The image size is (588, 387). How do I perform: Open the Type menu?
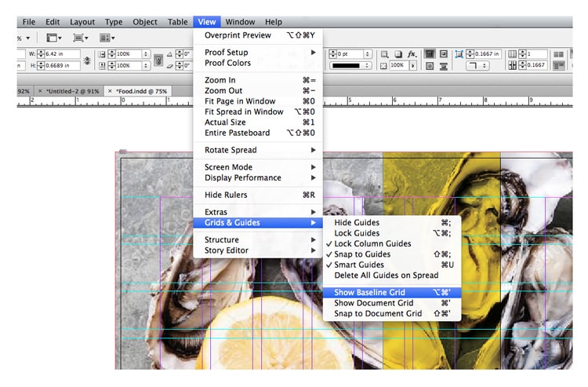[x=114, y=22]
